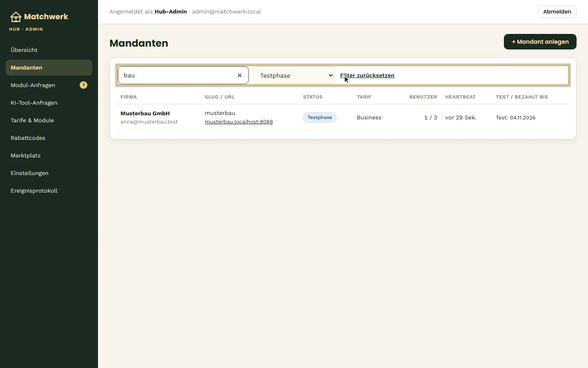Select Mandanten in the sidebar
588x368 pixels.
tap(49, 67)
